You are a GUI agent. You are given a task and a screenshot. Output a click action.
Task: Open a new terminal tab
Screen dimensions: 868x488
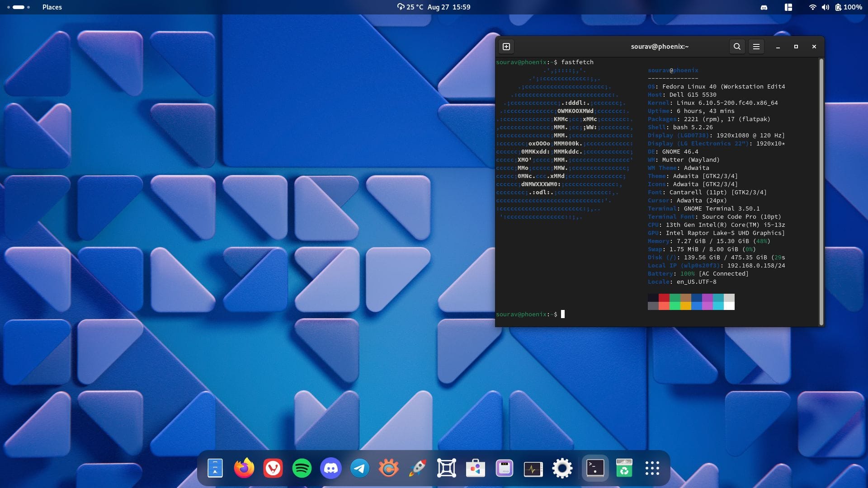[x=506, y=47]
